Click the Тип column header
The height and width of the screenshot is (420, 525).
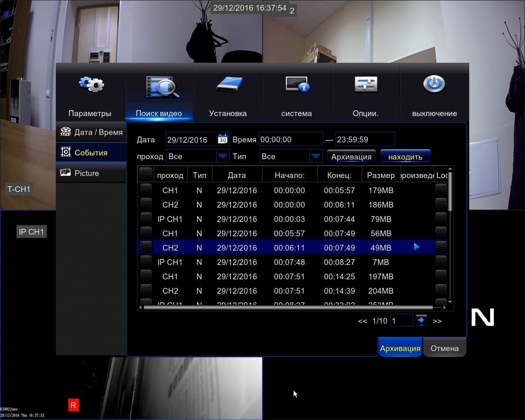[x=199, y=175]
